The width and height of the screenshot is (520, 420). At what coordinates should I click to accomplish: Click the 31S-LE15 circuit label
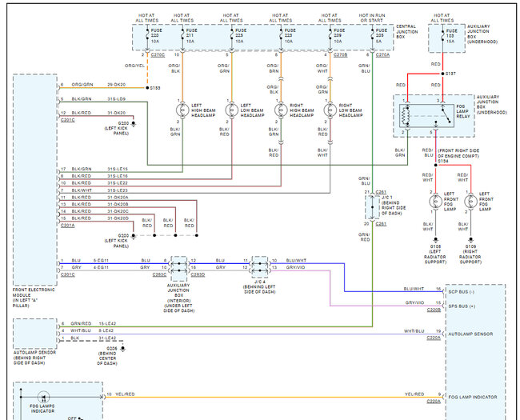118,169
